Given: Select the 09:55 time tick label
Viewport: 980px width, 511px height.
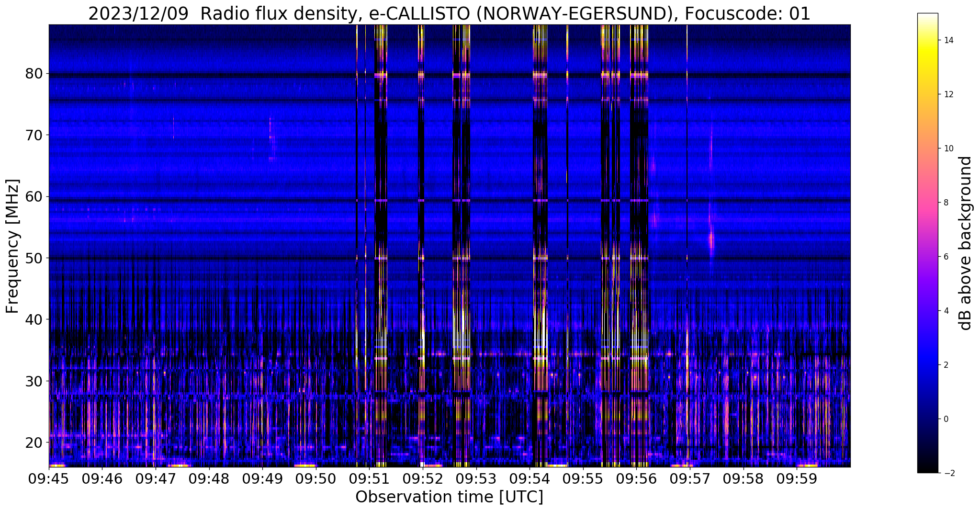Looking at the screenshot, I should pyautogui.click(x=583, y=478).
